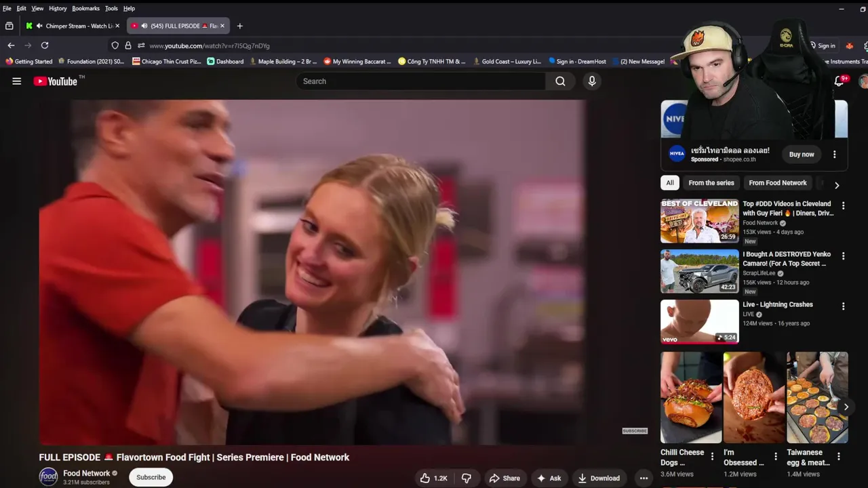The width and height of the screenshot is (868, 488).
Task: Open the browser Bookmarks menu
Action: coord(86,8)
